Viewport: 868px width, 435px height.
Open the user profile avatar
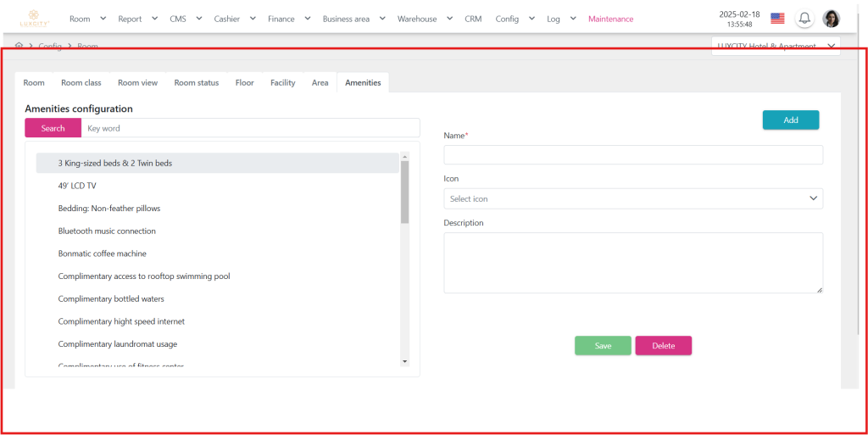pyautogui.click(x=832, y=19)
